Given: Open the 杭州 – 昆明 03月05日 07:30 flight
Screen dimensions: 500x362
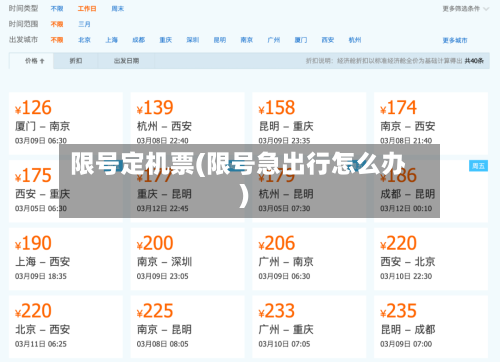Looking at the screenshot, I should pyautogui.click(x=309, y=191).
